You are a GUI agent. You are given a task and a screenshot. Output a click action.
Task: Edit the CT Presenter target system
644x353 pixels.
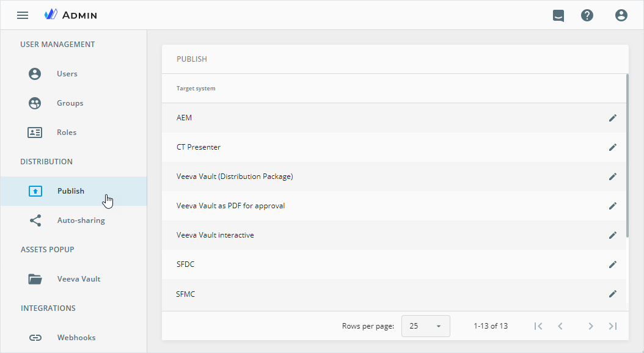[612, 147]
